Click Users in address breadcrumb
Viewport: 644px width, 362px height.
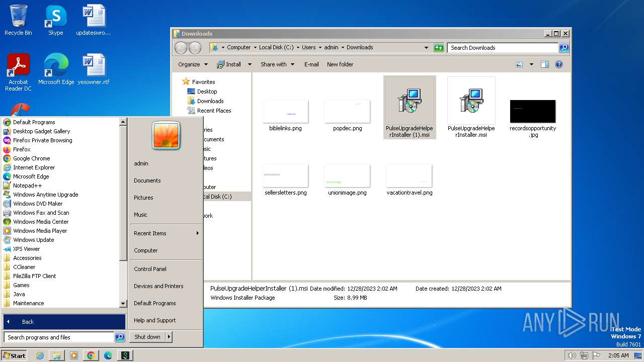(309, 47)
